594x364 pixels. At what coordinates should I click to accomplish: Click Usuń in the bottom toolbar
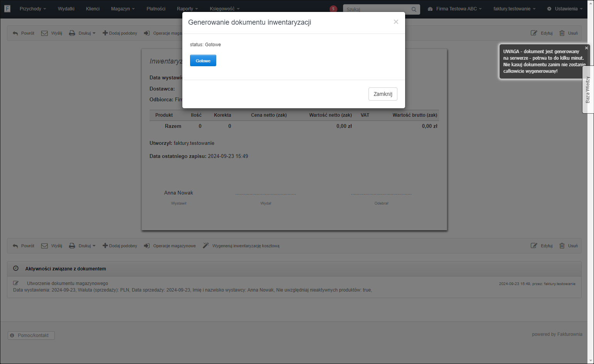coord(569,246)
